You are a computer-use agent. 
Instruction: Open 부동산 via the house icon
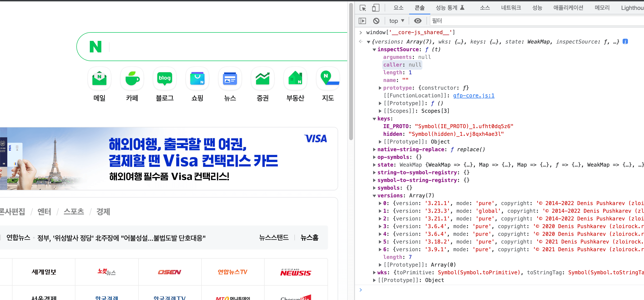click(x=295, y=79)
